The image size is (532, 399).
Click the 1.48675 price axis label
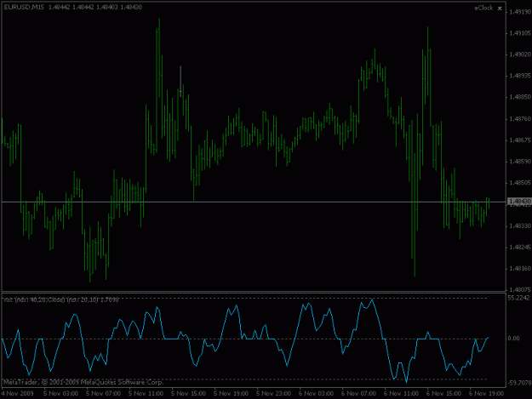pos(520,140)
